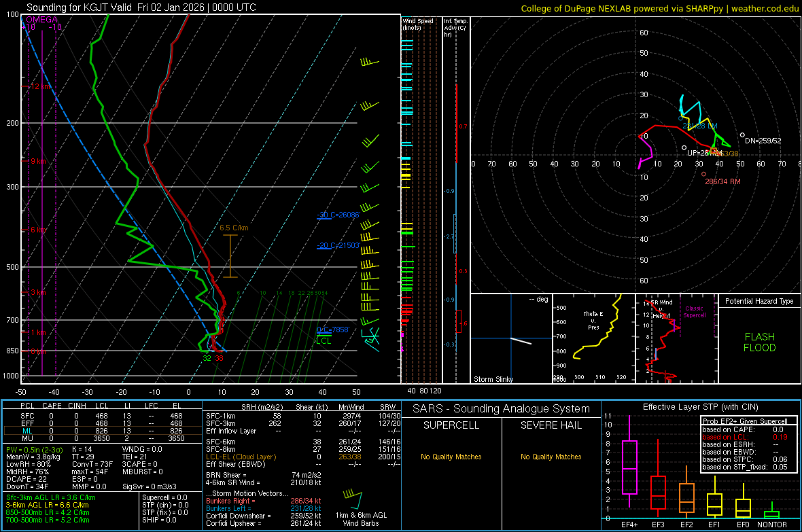Click the 'Storm Slinky' panel label
The width and height of the screenshot is (802, 532).
tap(493, 379)
